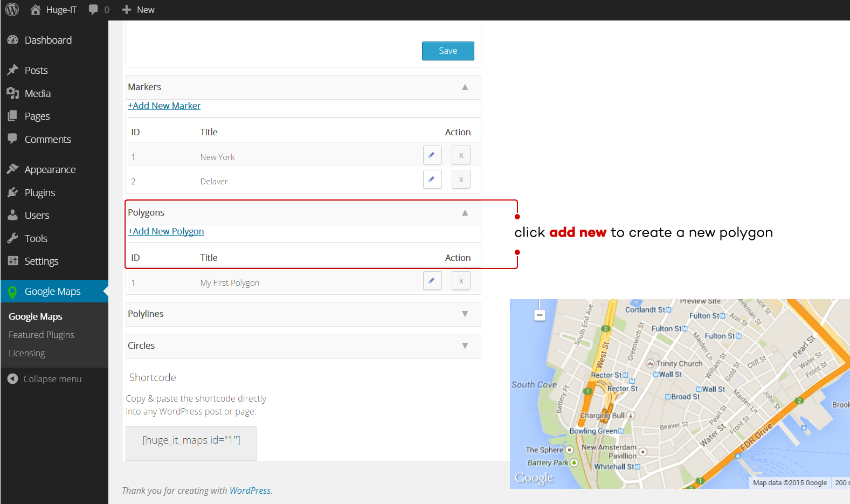850x504 pixels.
Task: Edit the New York marker
Action: (432, 155)
